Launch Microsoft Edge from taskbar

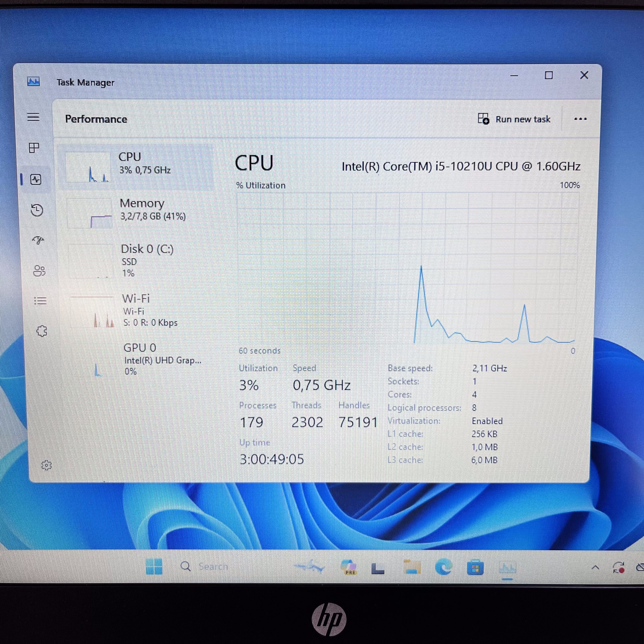[x=444, y=567]
